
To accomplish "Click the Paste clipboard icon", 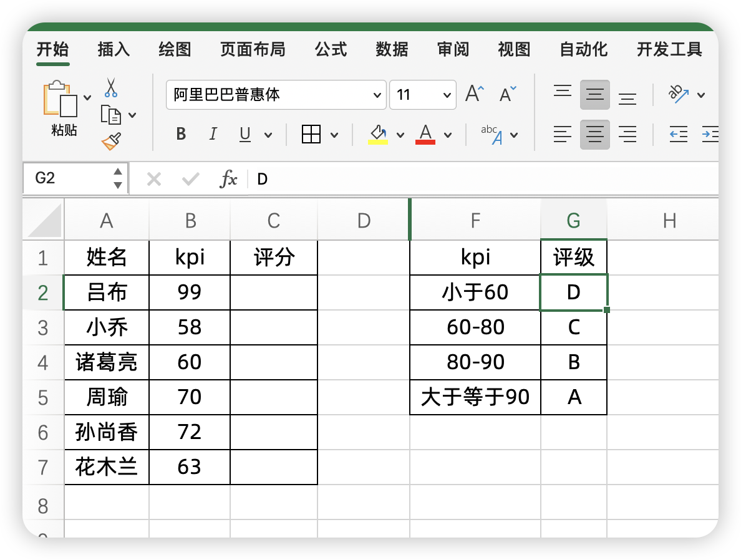I will (x=60, y=99).
